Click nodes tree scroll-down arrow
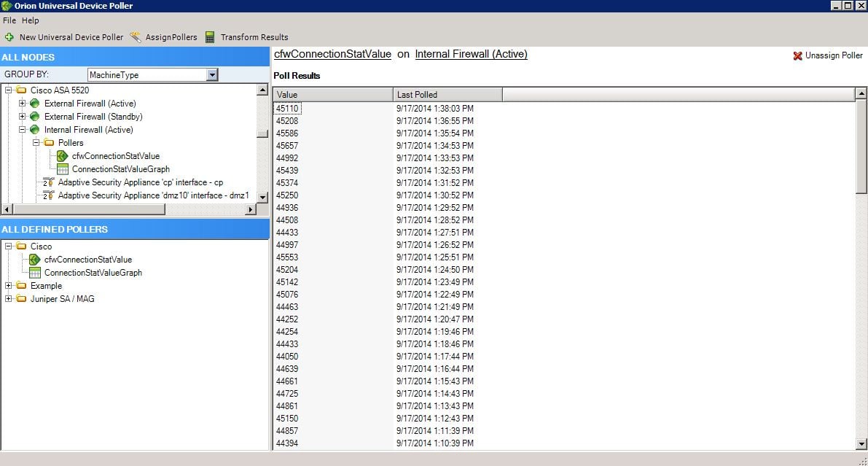 click(263, 197)
